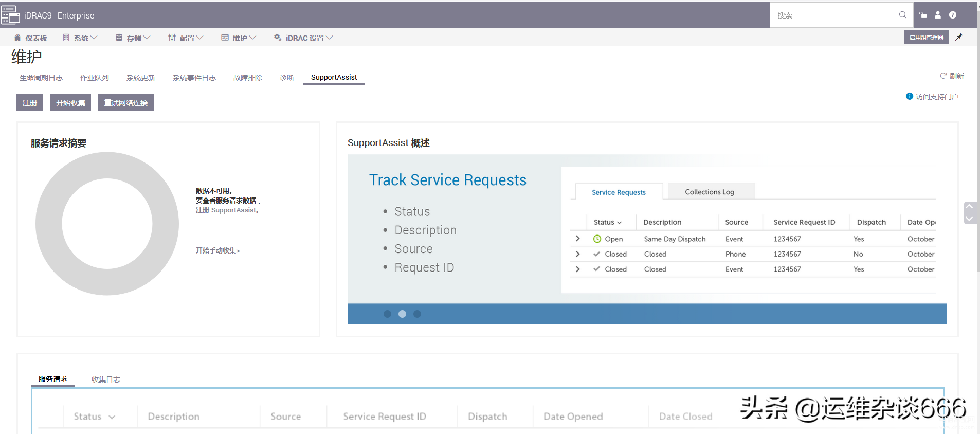Click the Same Day Dispatch cell
The width and height of the screenshot is (980, 434).
point(675,239)
